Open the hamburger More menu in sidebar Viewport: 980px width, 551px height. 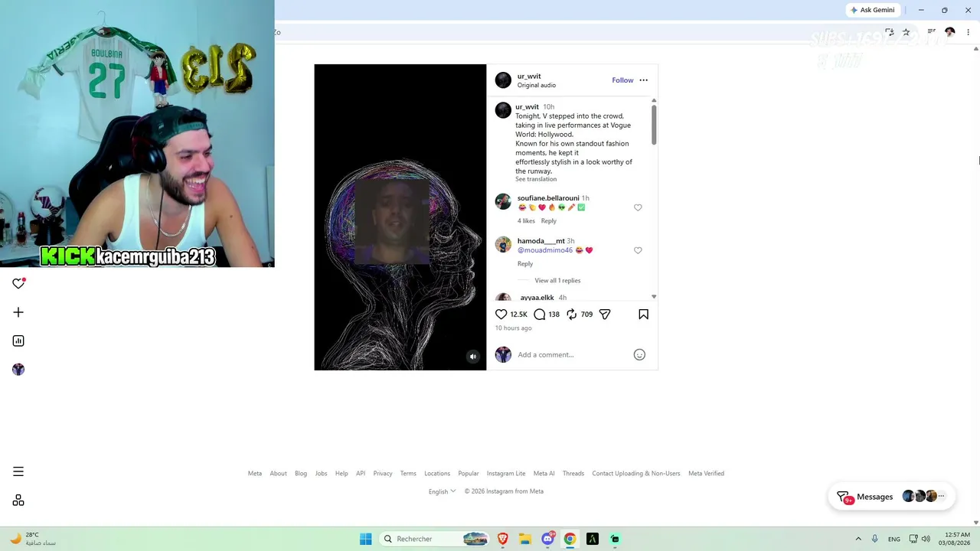(x=18, y=471)
